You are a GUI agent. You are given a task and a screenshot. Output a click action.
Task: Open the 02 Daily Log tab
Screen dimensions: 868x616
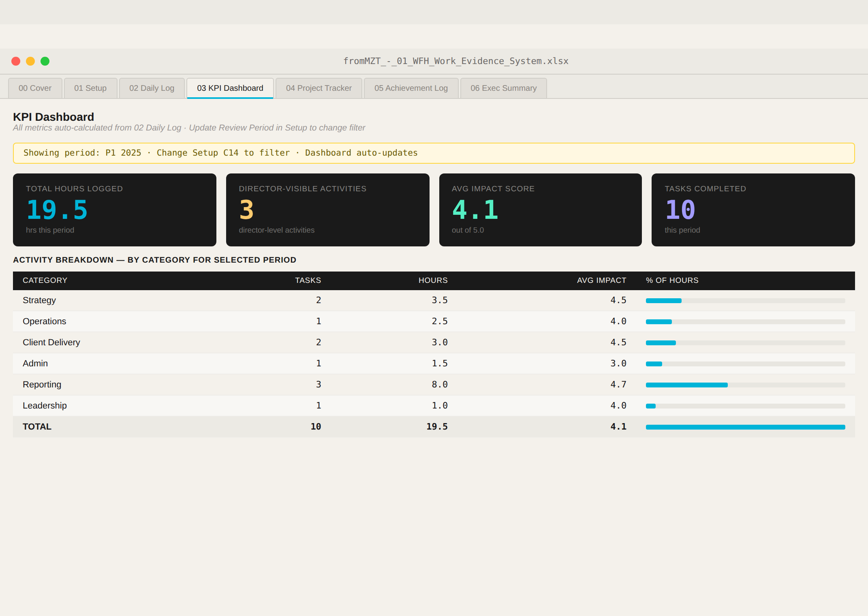click(152, 88)
